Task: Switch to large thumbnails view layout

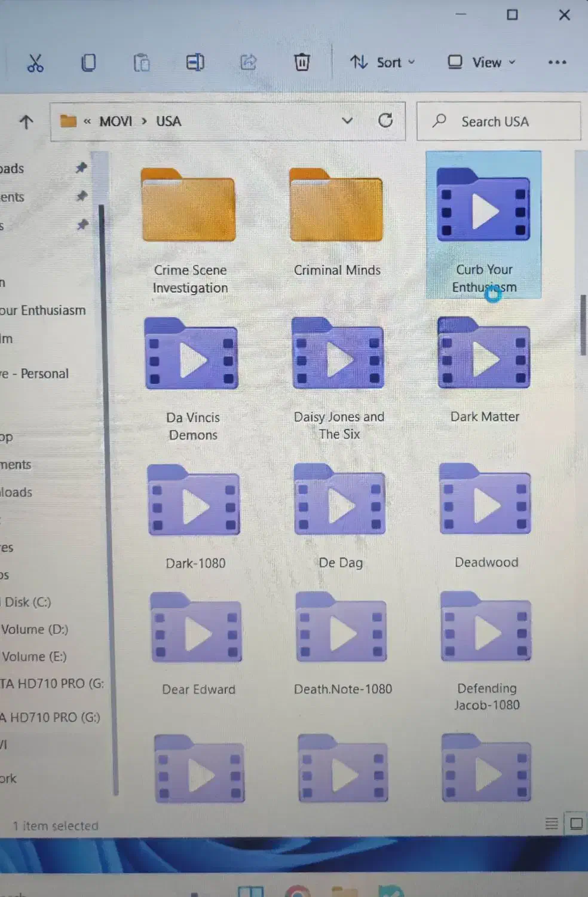Action: coord(576,823)
